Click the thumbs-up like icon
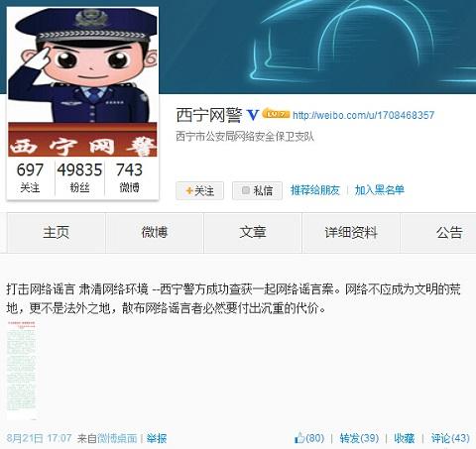Viewport: 476px width, 449px height. tap(299, 438)
